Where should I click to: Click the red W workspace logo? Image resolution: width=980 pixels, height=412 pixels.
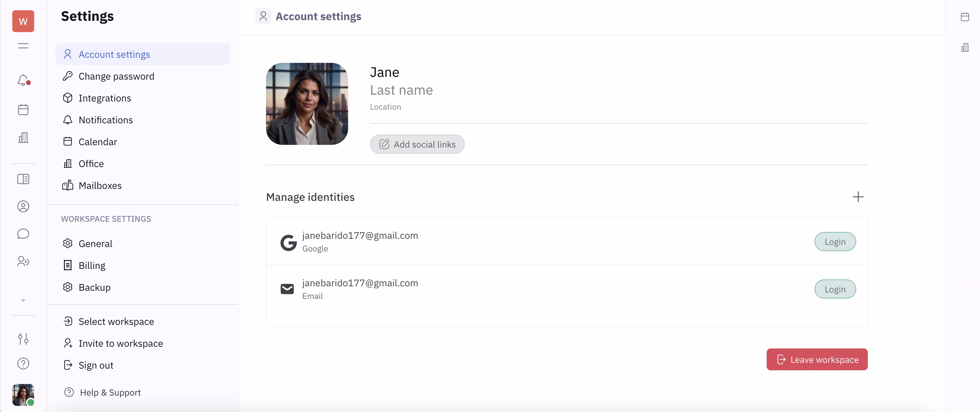pyautogui.click(x=23, y=21)
